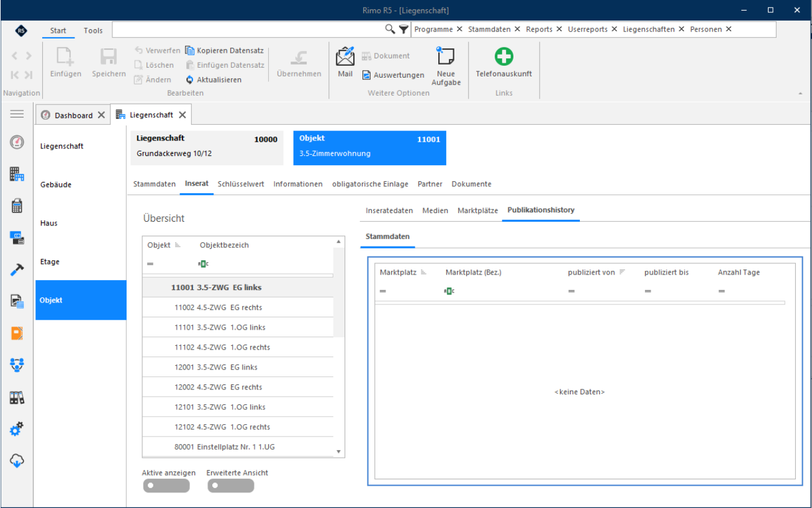Open filter operator for Objektbezeich column
Viewport: 812px width, 508px height.
pos(203,263)
